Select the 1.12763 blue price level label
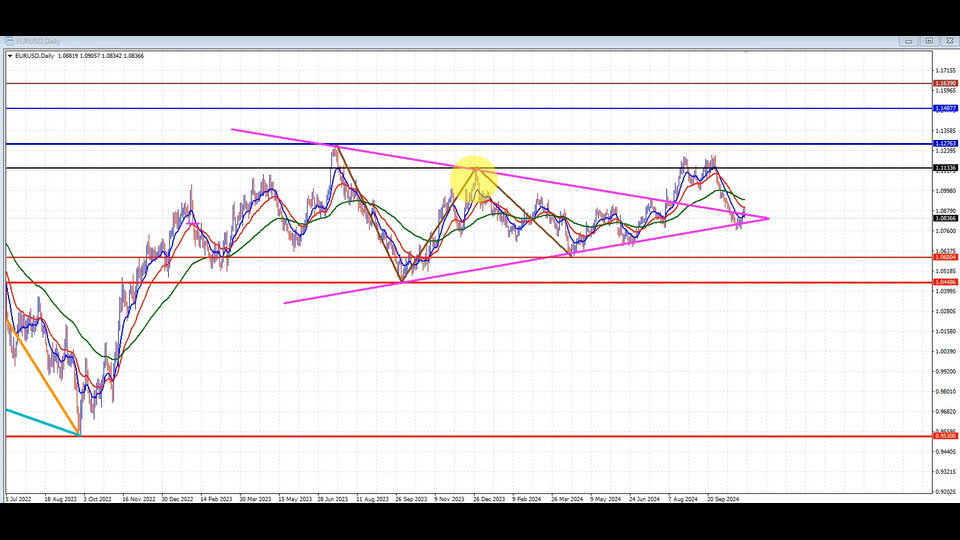The image size is (960, 540). coord(945,144)
